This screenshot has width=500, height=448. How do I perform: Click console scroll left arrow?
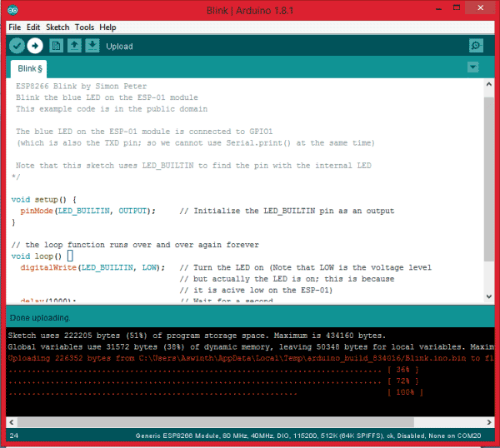click(12, 422)
